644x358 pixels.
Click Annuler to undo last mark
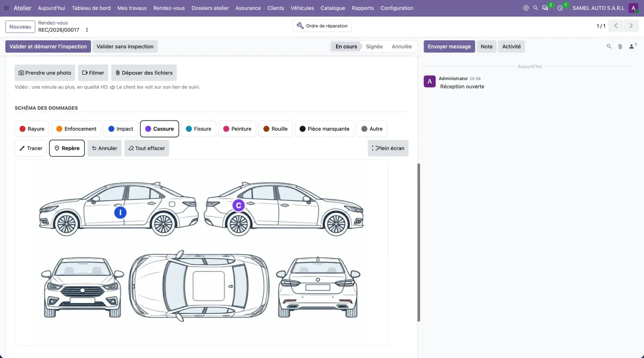click(104, 148)
